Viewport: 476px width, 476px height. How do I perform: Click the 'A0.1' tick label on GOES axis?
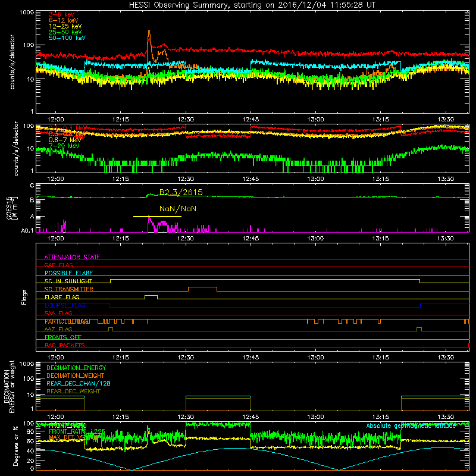[27, 231]
